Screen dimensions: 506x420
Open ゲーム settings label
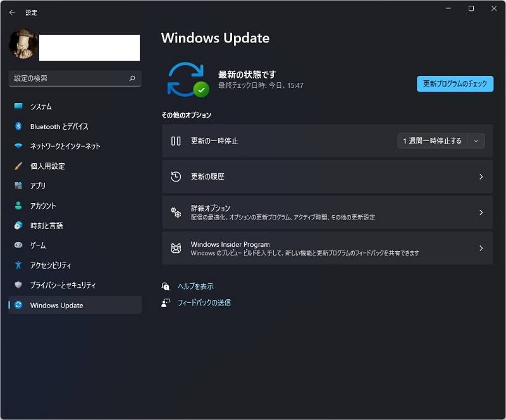point(38,245)
